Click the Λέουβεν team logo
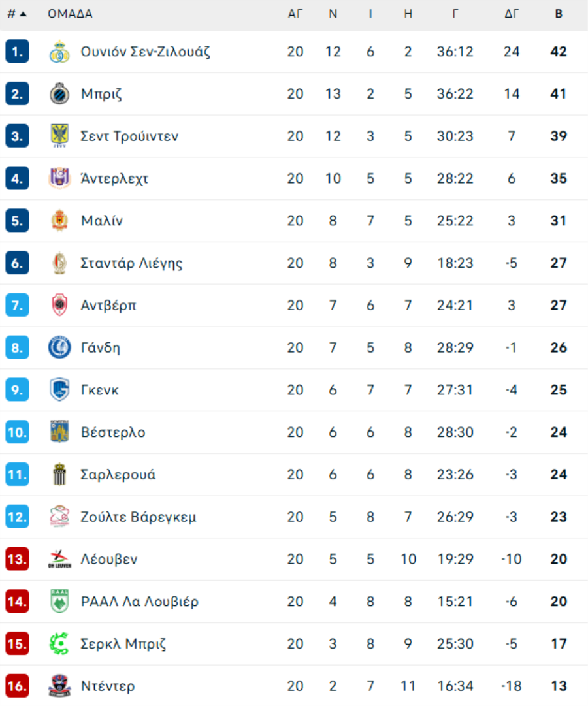This screenshot has width=588, height=706. click(x=59, y=559)
